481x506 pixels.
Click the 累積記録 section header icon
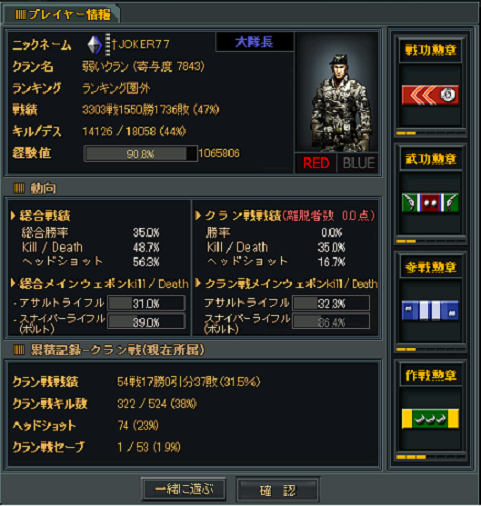tap(19, 350)
